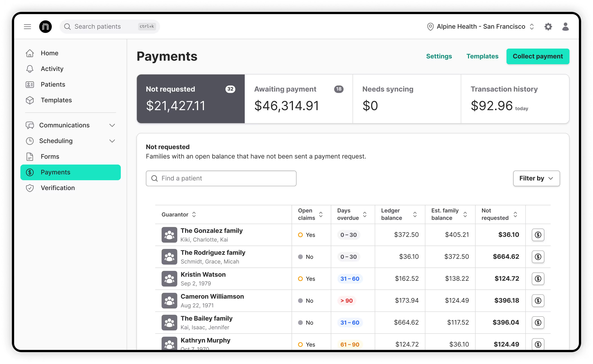Toggle the Ledger balance sort arrows
593x364 pixels.
415,214
